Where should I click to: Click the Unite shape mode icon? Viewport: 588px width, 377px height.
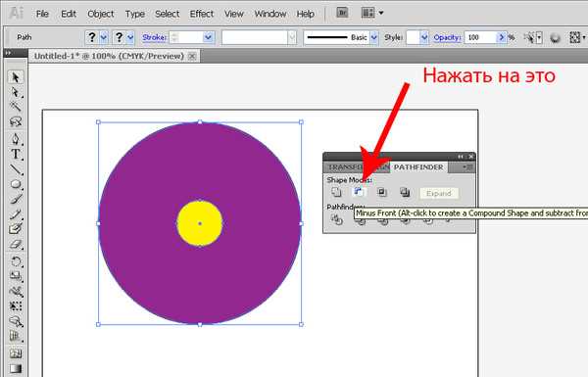(x=336, y=192)
